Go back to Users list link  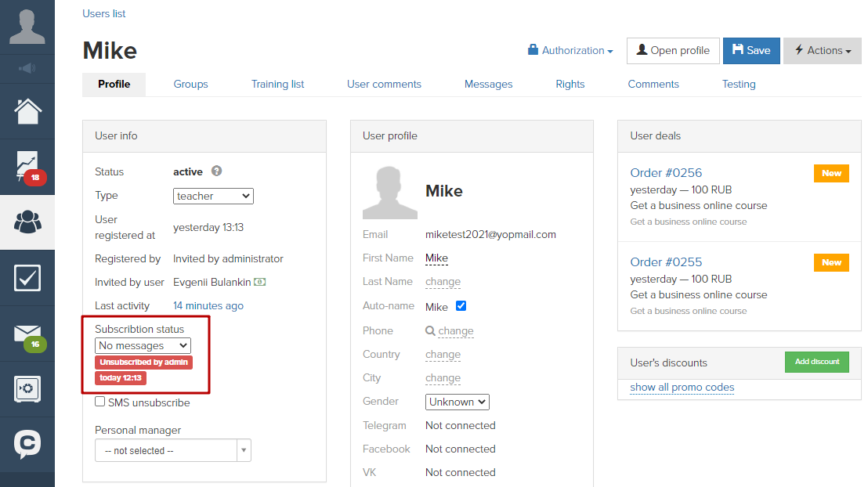tap(104, 13)
